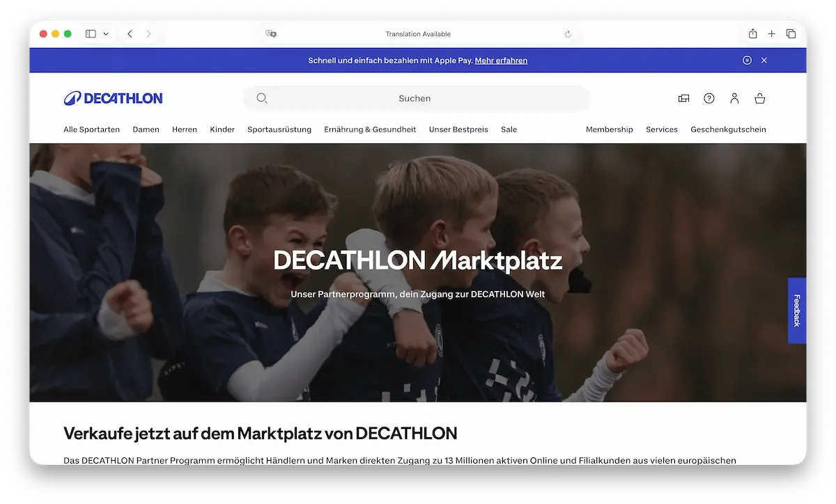
Task: Show the tab overview
Action: (x=791, y=33)
